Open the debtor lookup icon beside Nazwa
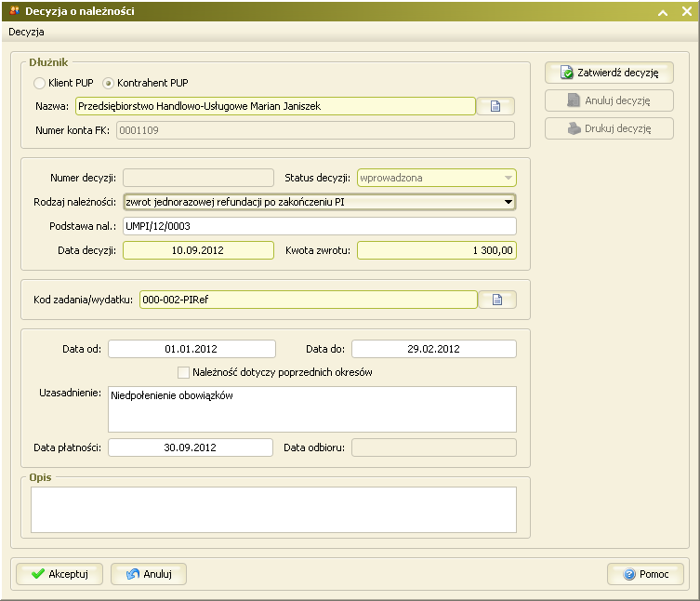 coord(495,106)
